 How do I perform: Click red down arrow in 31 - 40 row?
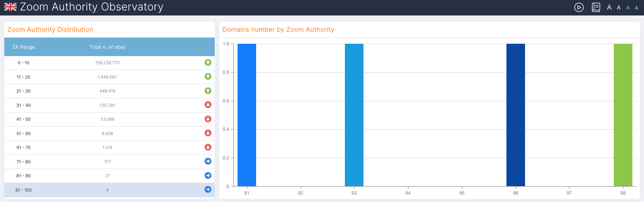coord(208,105)
